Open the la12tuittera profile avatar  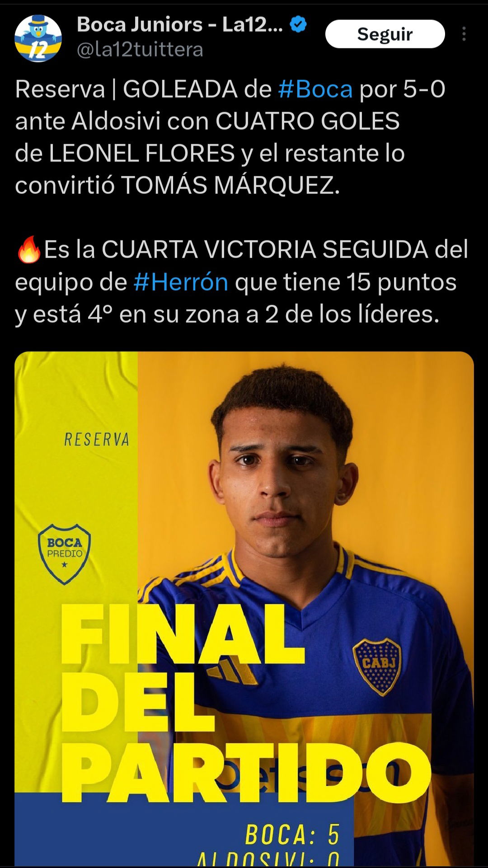pos(38,38)
